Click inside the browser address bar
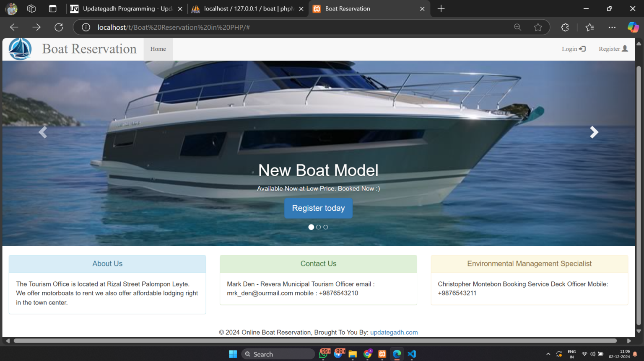Viewport: 644px width, 361px height. [293, 27]
